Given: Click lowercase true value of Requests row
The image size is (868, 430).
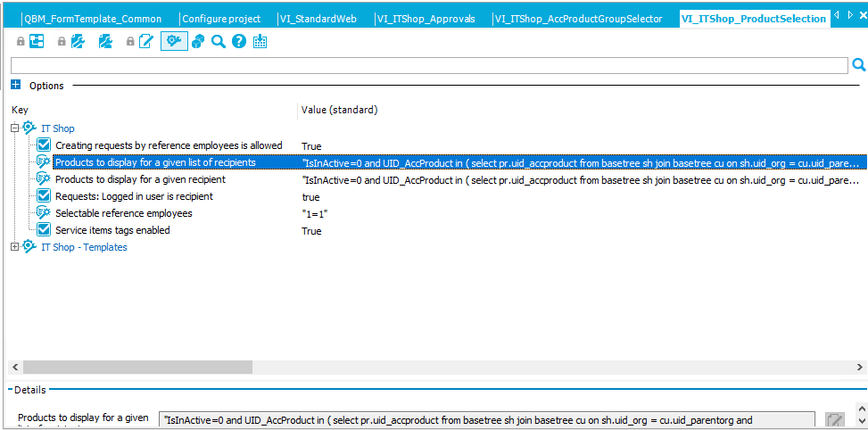Looking at the screenshot, I should [x=310, y=197].
